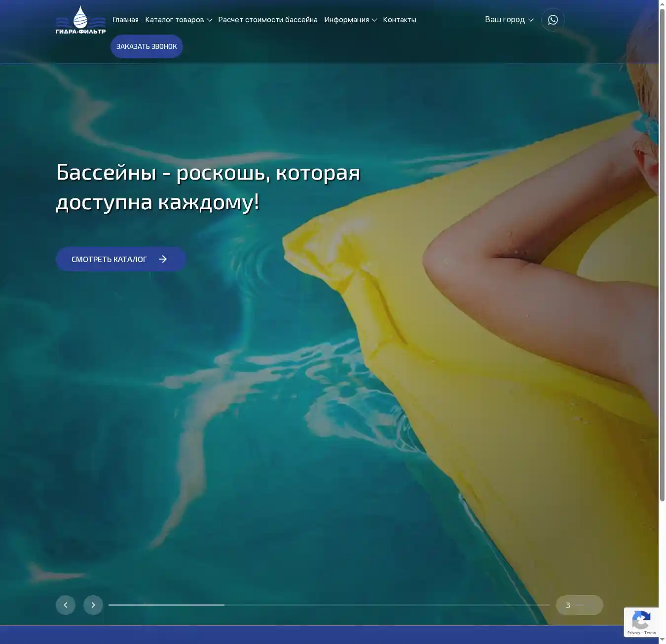This screenshot has height=644, width=666.
Task: Click the Смотреть каталог button
Action: (x=120, y=259)
